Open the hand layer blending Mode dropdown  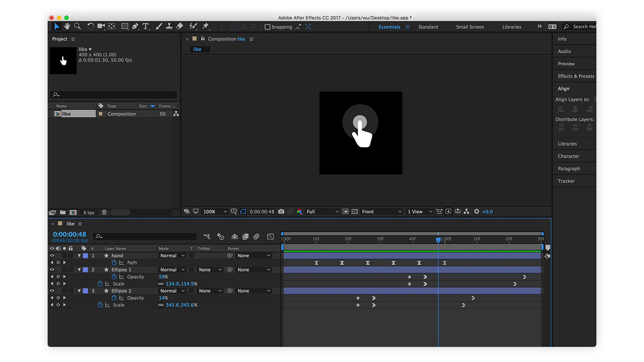point(172,255)
